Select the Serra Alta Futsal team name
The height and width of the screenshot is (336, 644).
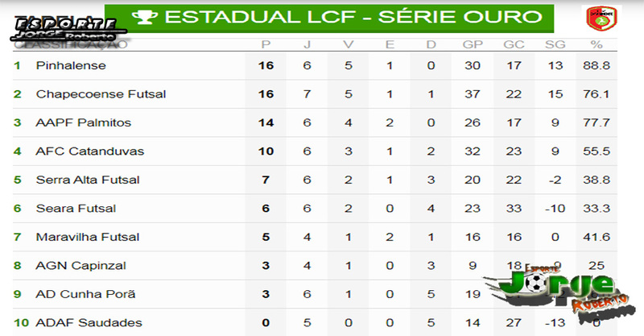click(88, 180)
